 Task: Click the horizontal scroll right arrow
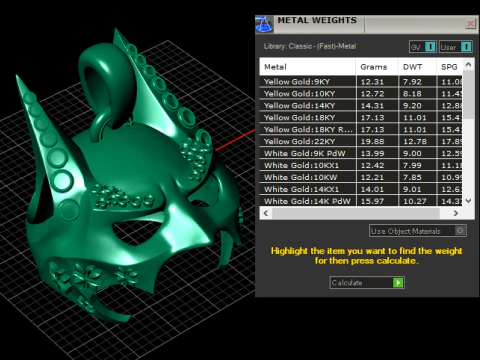tap(456, 213)
